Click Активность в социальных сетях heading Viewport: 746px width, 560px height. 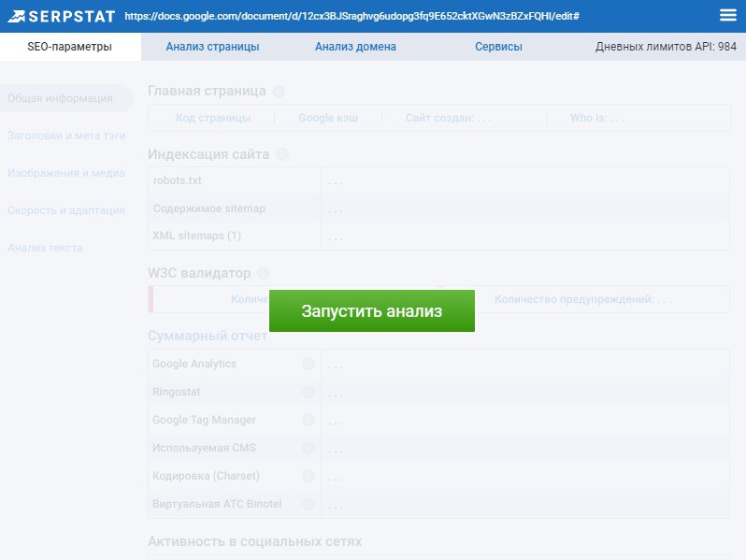coord(254,541)
